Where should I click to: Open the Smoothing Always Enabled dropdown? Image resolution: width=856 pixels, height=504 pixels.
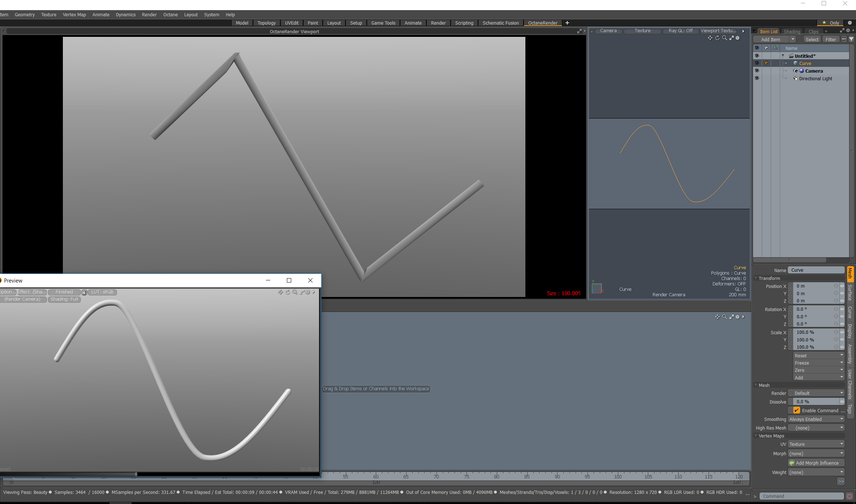(816, 419)
